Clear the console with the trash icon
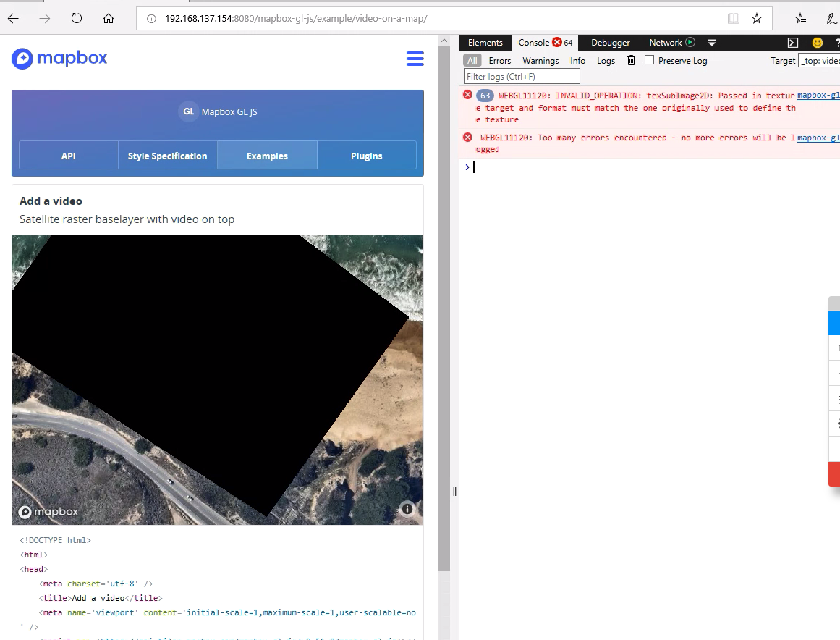840x640 pixels. coord(630,61)
